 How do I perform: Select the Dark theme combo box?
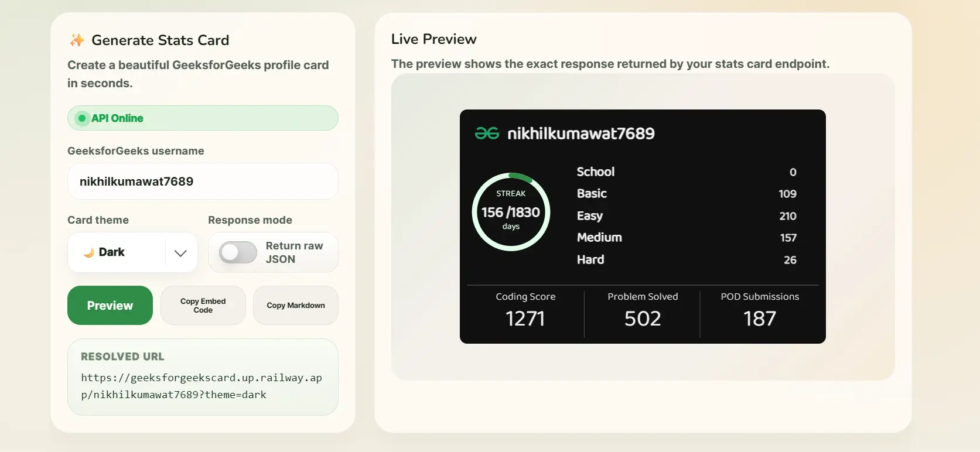132,252
